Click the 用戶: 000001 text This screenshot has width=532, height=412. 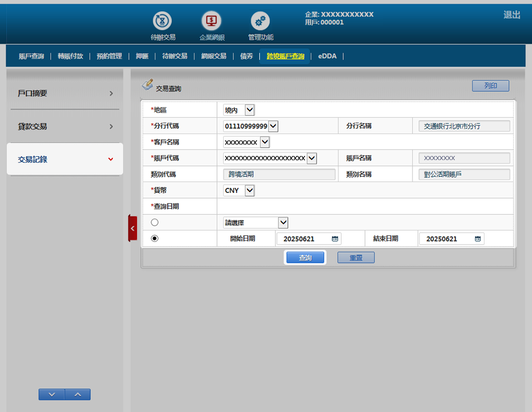[x=324, y=22]
